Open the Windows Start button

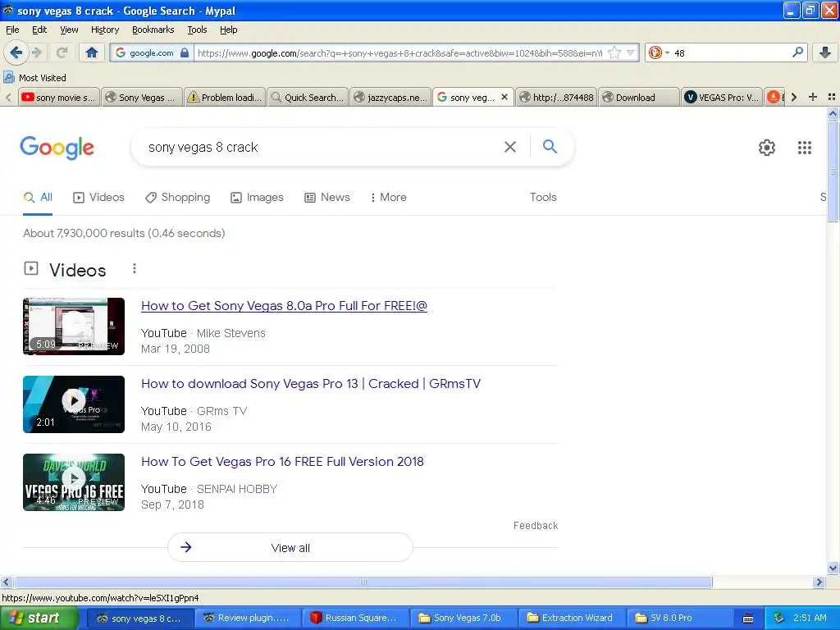[39, 619]
